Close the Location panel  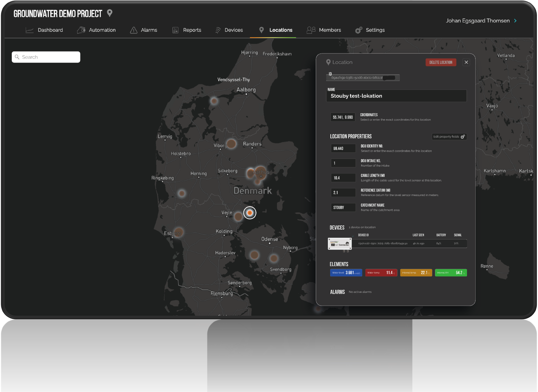point(466,62)
